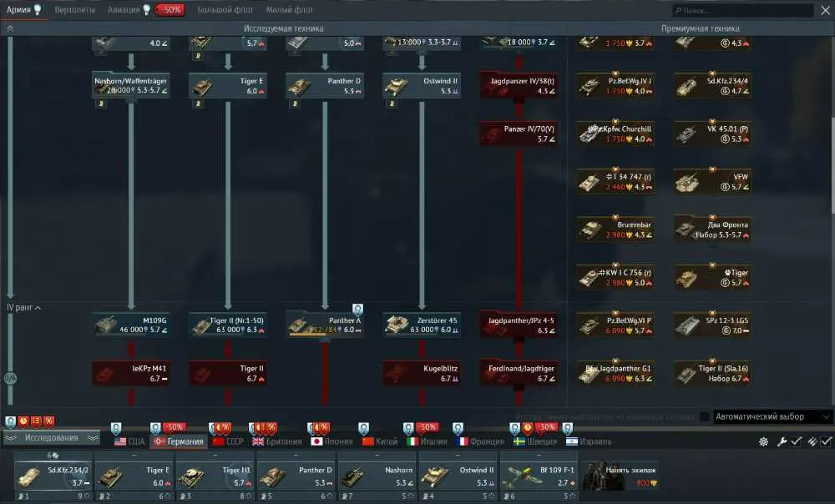Choose the Brummbär premium vehicle
This screenshot has width=835, height=504.
point(616,229)
